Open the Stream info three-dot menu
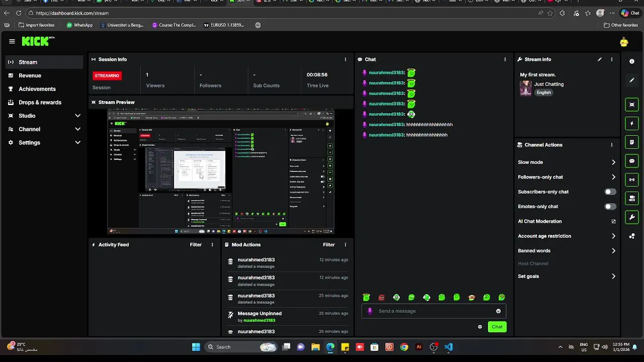This screenshot has height=362, width=644. 612,59
